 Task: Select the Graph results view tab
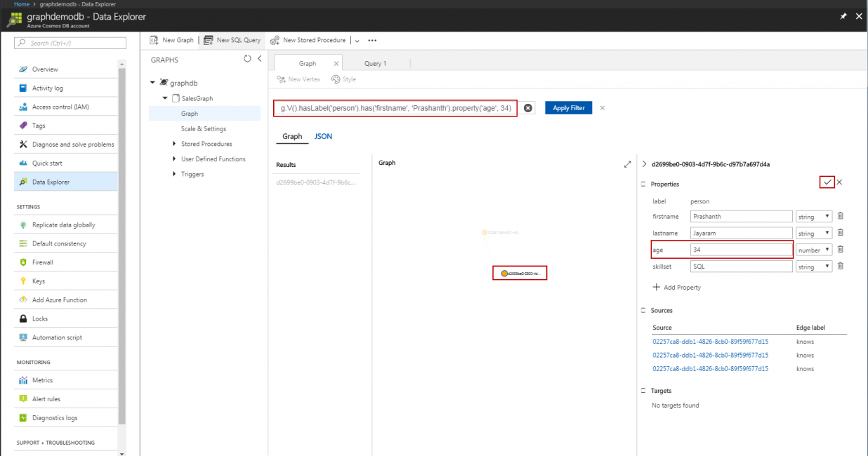[x=292, y=136]
